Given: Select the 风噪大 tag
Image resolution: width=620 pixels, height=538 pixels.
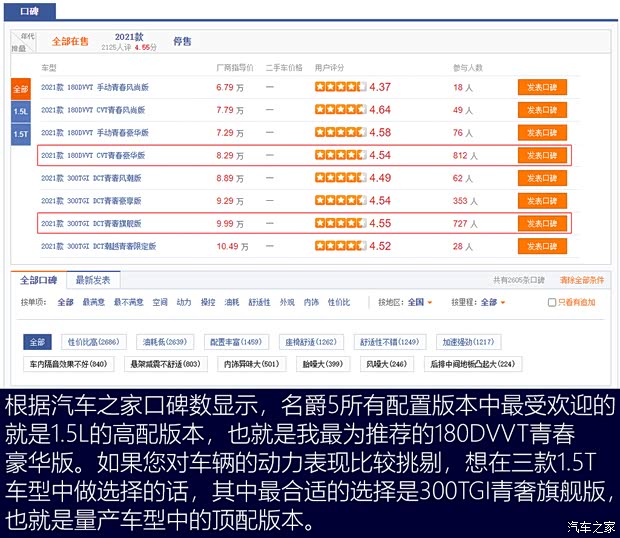Looking at the screenshot, I should point(387,364).
